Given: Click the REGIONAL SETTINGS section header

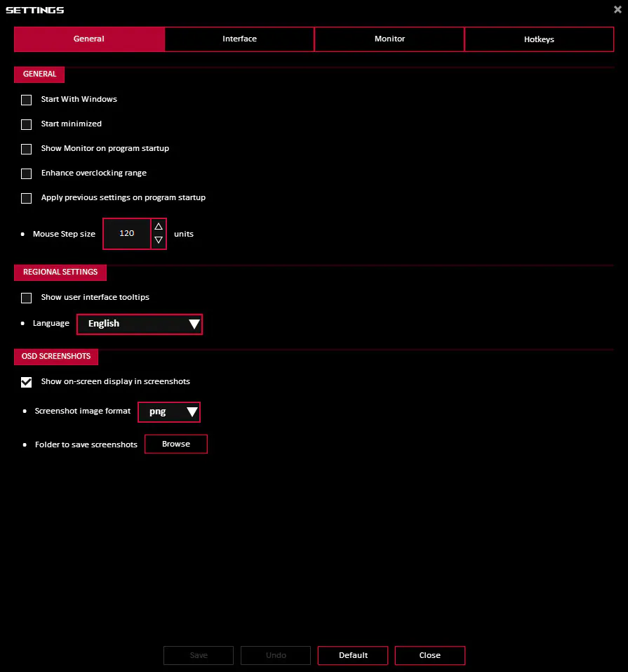Looking at the screenshot, I should point(60,272).
